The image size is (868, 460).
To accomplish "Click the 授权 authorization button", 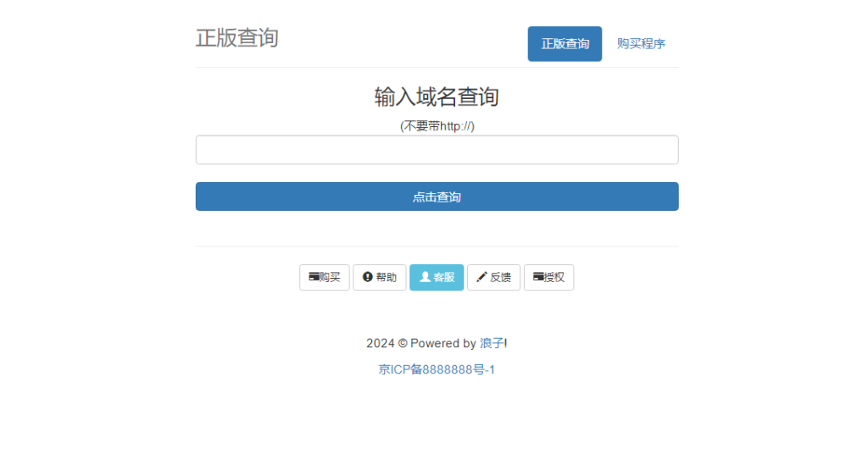I will click(x=548, y=277).
